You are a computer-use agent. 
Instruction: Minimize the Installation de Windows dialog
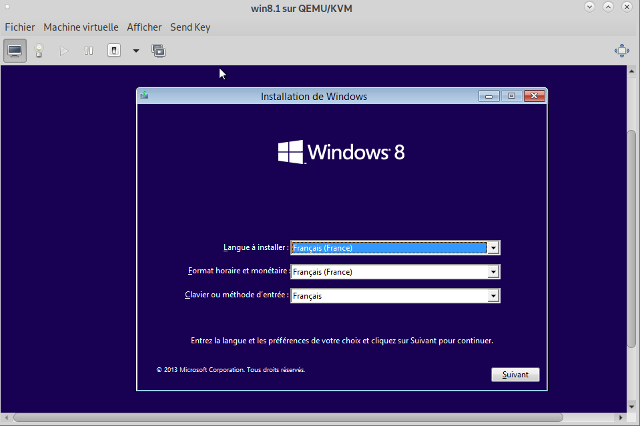(x=489, y=96)
